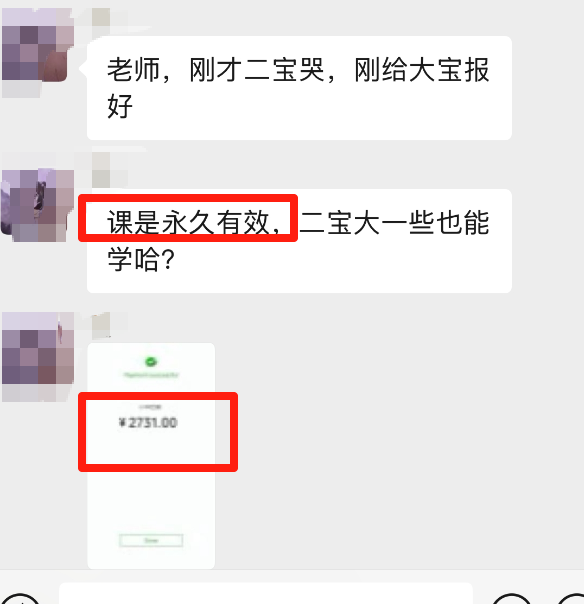Tap the blurred nickname above the receipt image
The width and height of the screenshot is (584, 604).
point(101,325)
